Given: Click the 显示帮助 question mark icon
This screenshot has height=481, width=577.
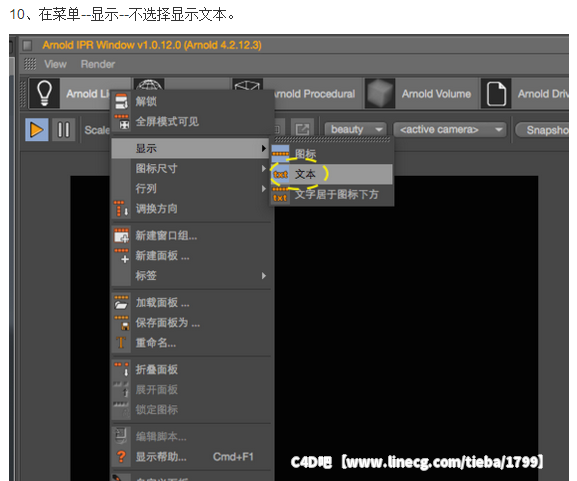Looking at the screenshot, I should (x=121, y=457).
